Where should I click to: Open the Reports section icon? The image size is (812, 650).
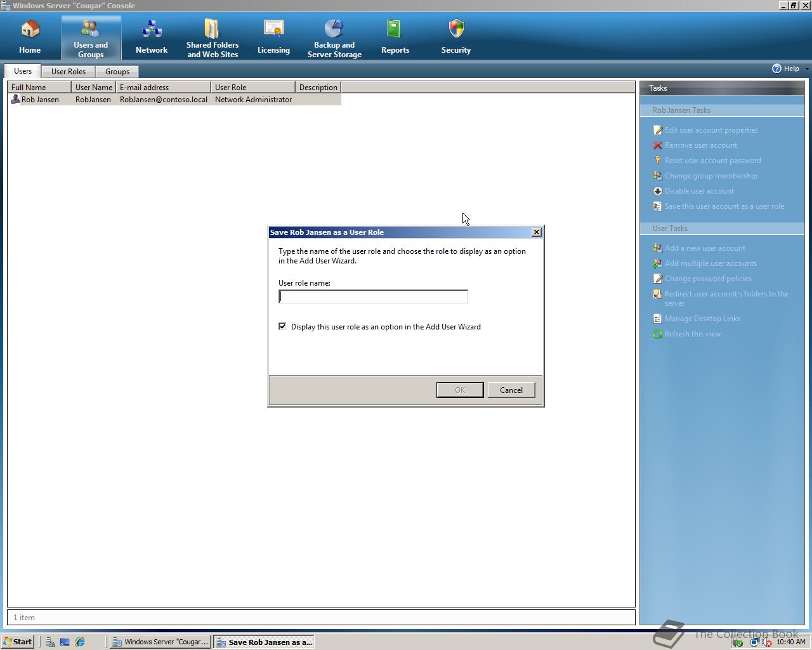click(395, 29)
